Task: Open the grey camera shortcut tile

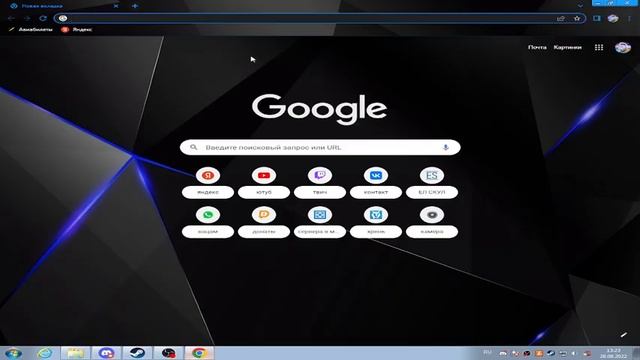Action: [x=432, y=222]
